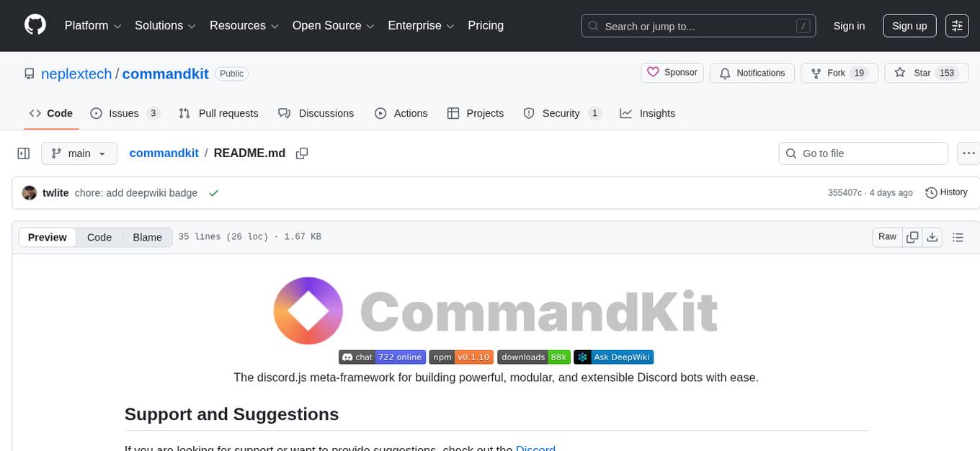View the commit History for README.md
This screenshot has height=451, width=980.
[x=946, y=192]
